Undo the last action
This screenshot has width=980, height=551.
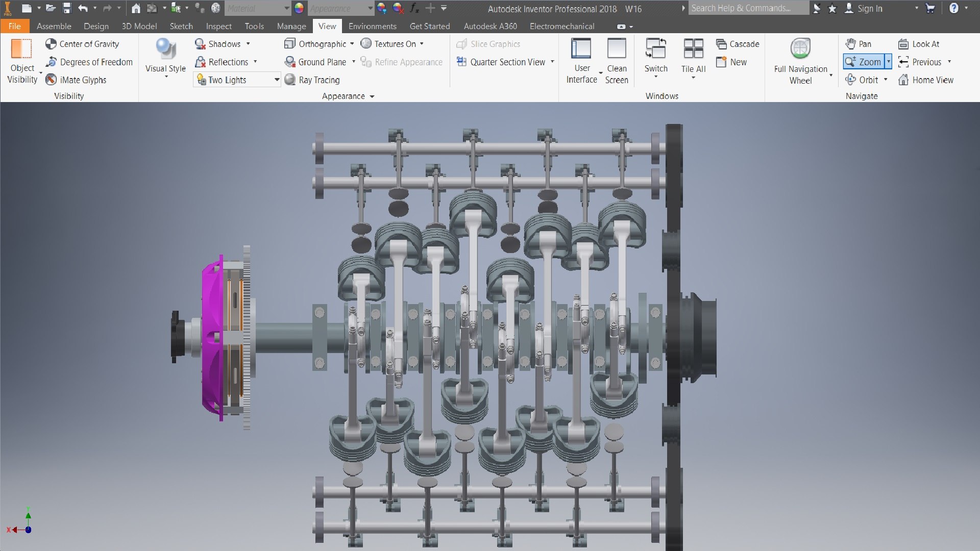click(x=83, y=8)
